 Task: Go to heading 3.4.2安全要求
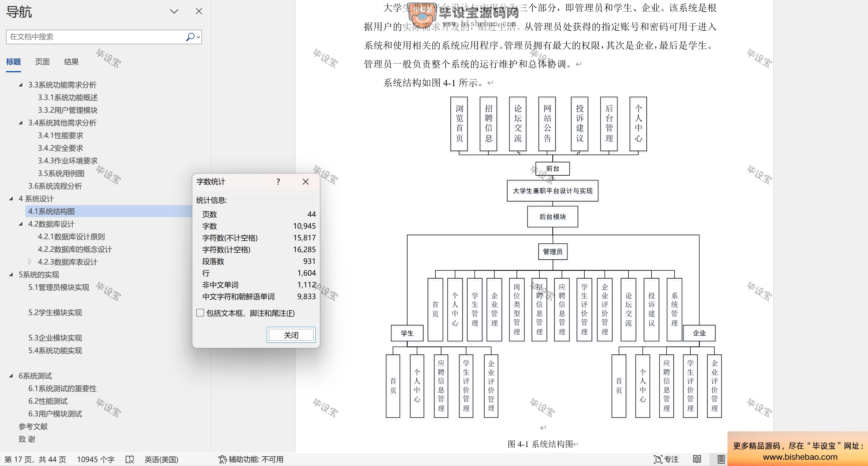pyautogui.click(x=60, y=148)
